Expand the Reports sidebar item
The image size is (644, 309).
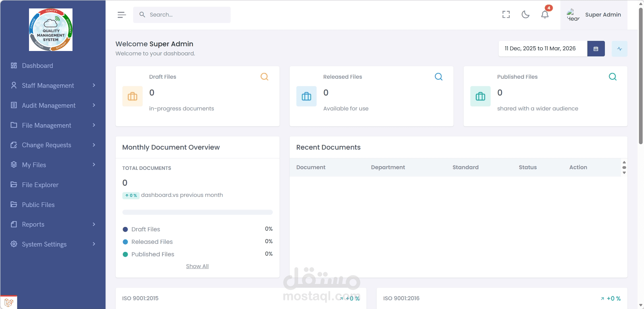pos(94,224)
